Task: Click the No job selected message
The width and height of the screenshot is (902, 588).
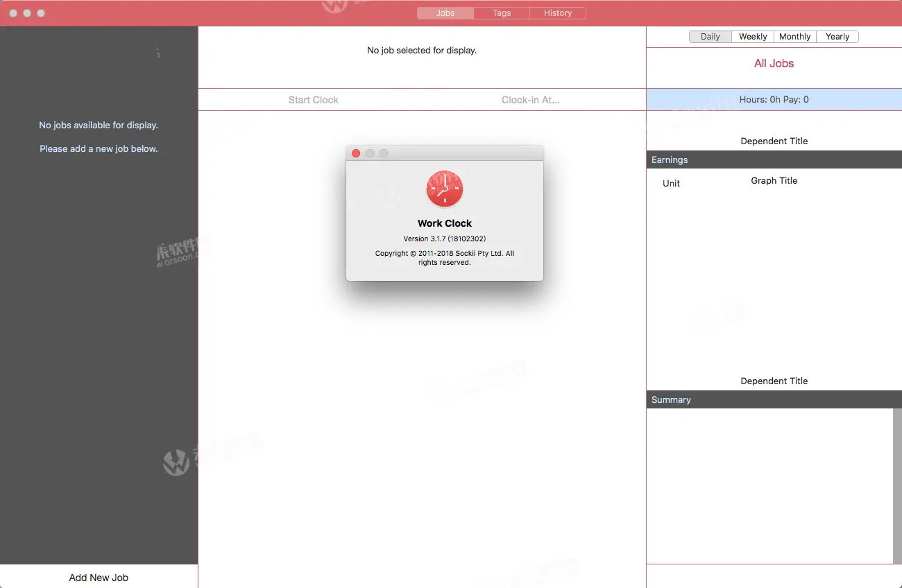Action: pyautogui.click(x=422, y=50)
